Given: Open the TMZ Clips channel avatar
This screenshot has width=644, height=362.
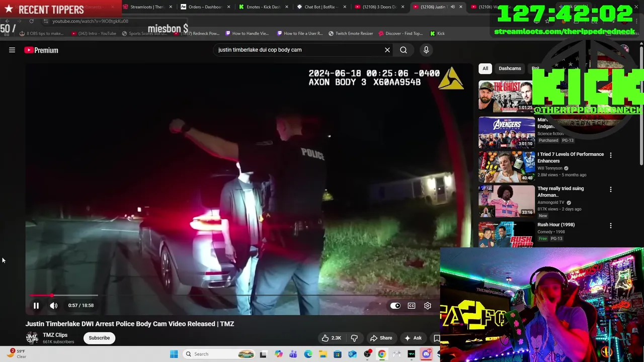Looking at the screenshot, I should click(x=32, y=338).
